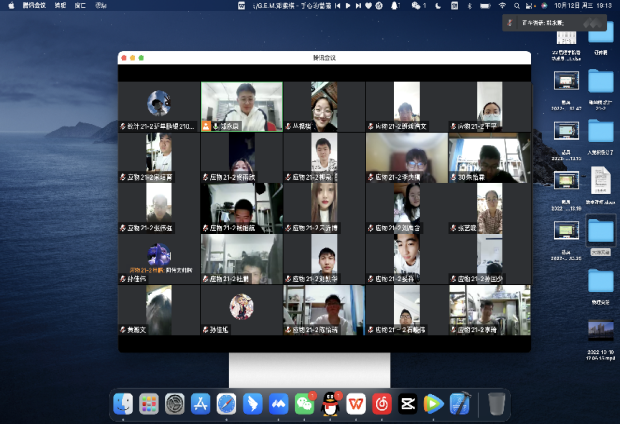Open the App Store in dock

pyautogui.click(x=200, y=403)
